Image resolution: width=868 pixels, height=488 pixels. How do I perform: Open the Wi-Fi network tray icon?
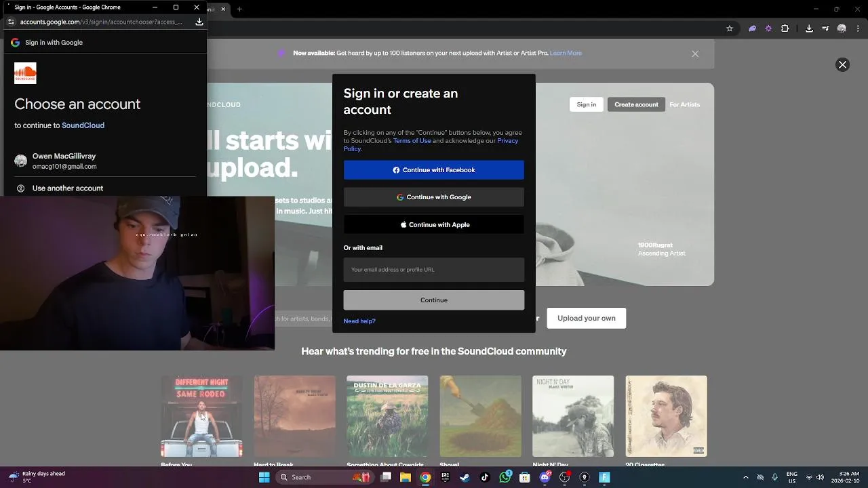pos(808,477)
